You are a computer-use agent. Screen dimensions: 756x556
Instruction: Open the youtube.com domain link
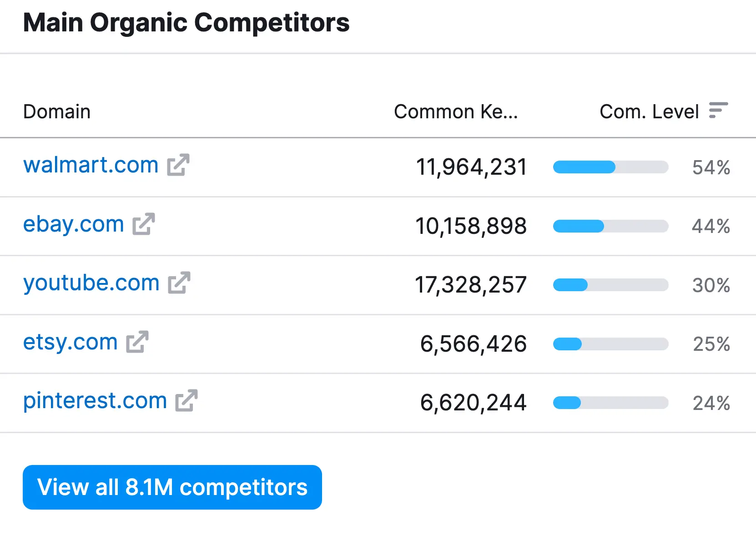click(91, 283)
